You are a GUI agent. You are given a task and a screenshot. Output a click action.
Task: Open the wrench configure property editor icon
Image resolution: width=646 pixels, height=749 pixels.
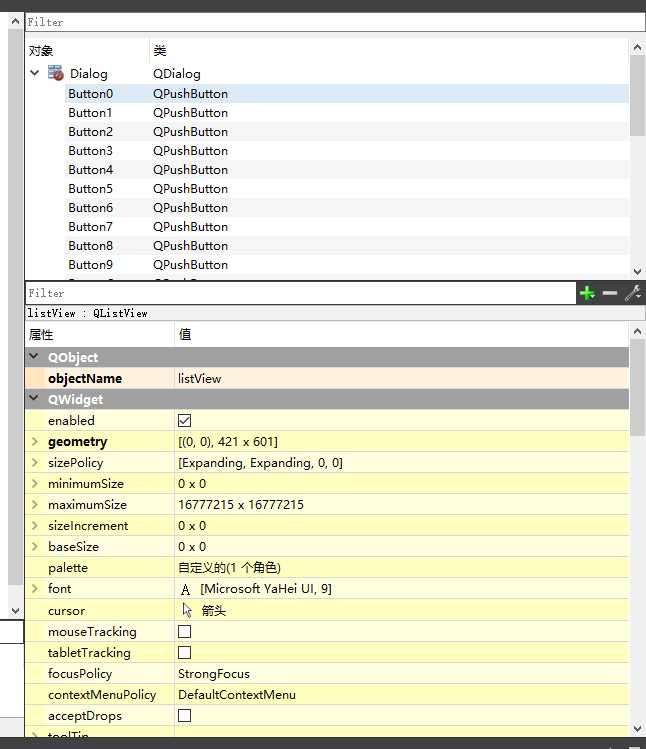click(x=633, y=293)
